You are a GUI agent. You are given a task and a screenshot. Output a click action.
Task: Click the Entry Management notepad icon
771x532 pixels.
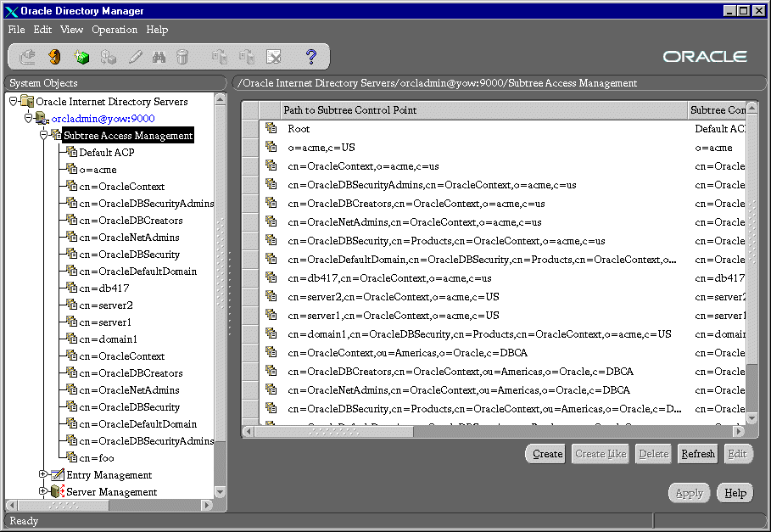(x=58, y=474)
